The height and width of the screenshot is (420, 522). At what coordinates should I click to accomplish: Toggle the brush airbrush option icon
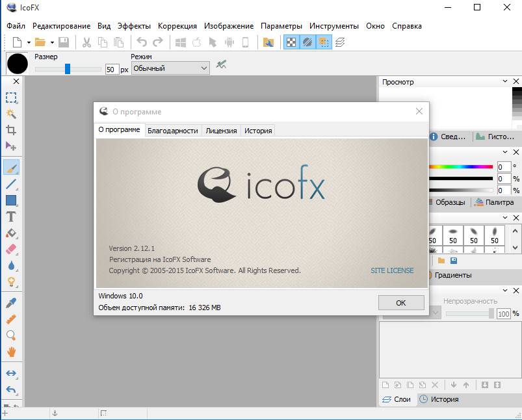pos(221,64)
